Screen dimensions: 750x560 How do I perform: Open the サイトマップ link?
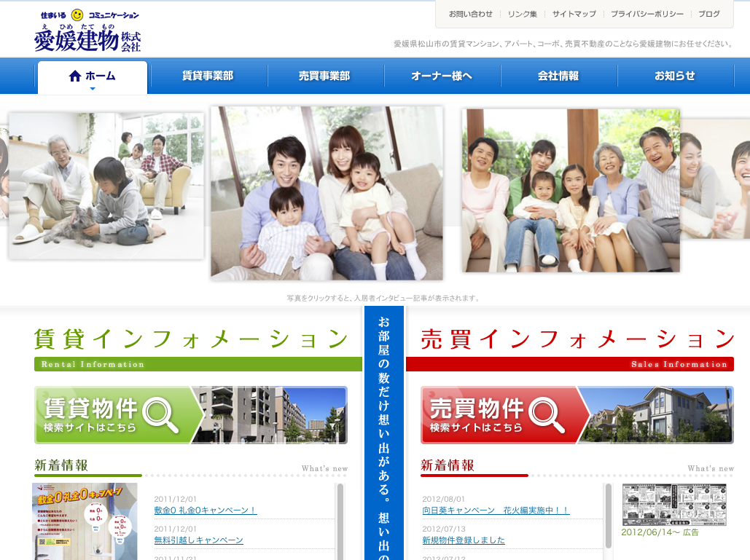point(574,14)
